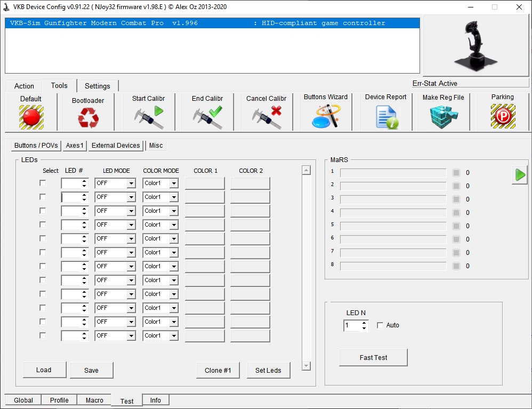
Task: Tick the Select checkbox in the last LED row
Action: click(43, 335)
